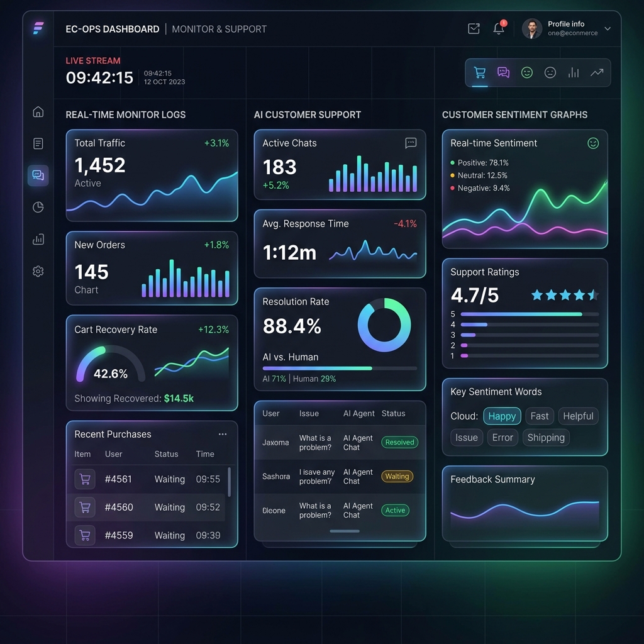
Task: Switch to the trending arrow tab
Action: point(597,73)
